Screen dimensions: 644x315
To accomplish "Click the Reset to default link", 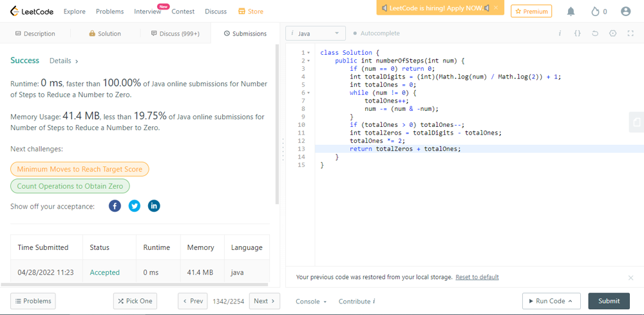I will coord(477,277).
